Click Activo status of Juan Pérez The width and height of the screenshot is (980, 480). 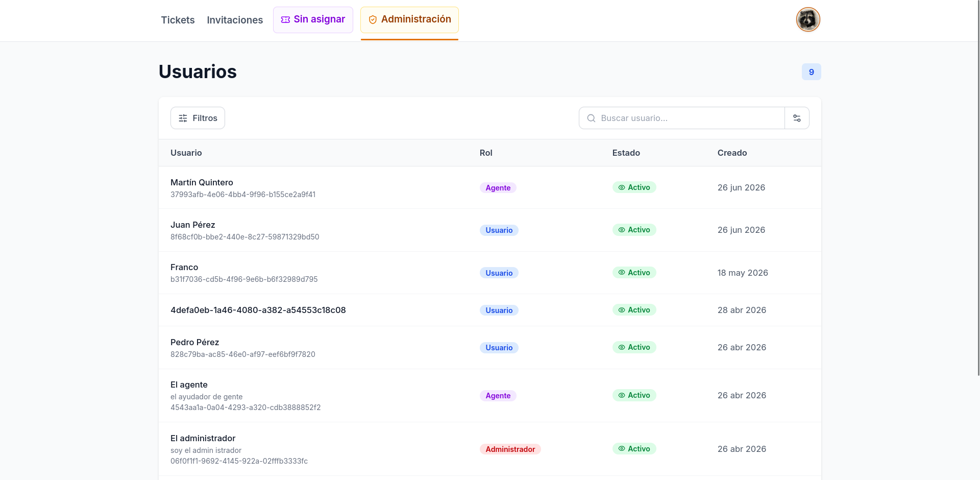tap(634, 230)
